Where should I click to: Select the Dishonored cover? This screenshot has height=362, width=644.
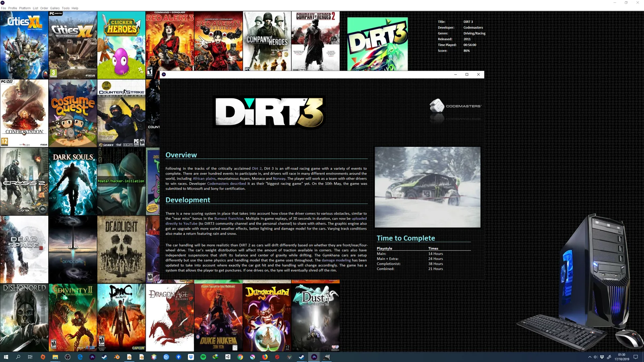pyautogui.click(x=24, y=318)
